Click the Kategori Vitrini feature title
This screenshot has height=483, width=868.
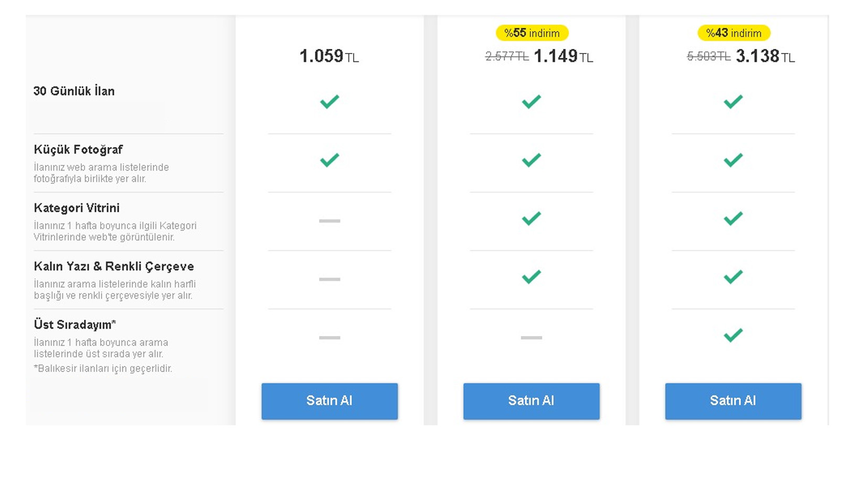(x=77, y=208)
